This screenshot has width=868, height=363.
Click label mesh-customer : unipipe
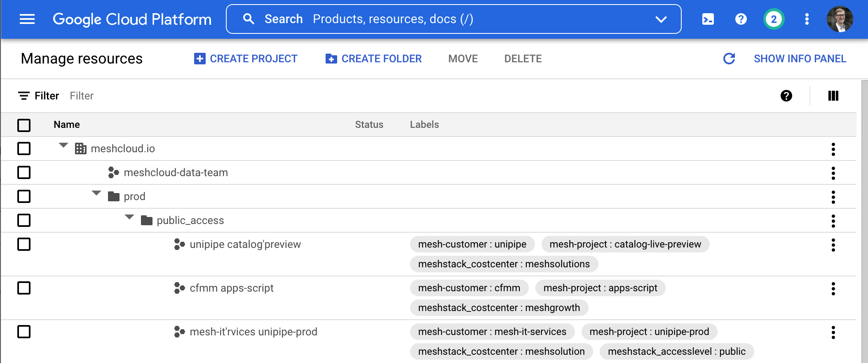pyautogui.click(x=472, y=244)
